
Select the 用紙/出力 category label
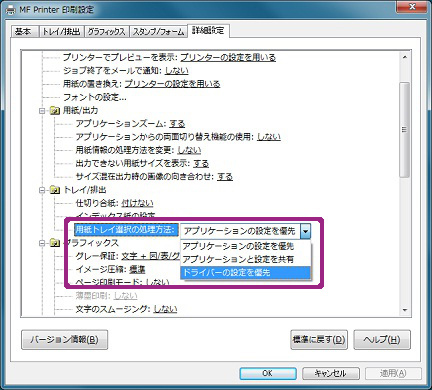[80, 110]
